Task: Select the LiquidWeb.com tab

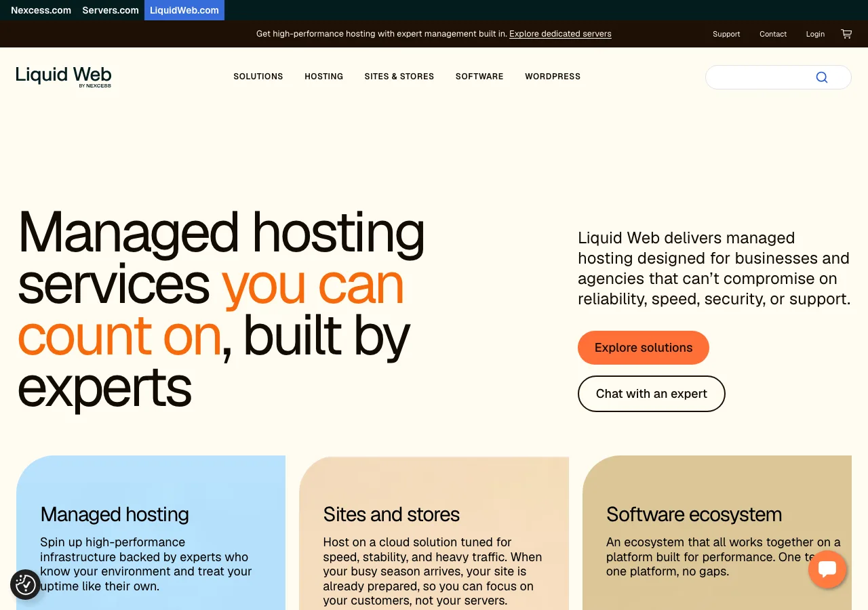Action: [184, 10]
